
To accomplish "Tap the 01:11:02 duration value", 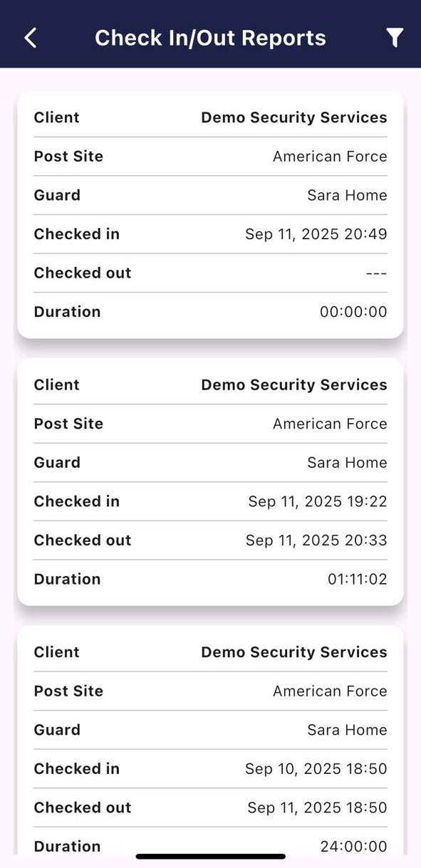I will point(358,579).
